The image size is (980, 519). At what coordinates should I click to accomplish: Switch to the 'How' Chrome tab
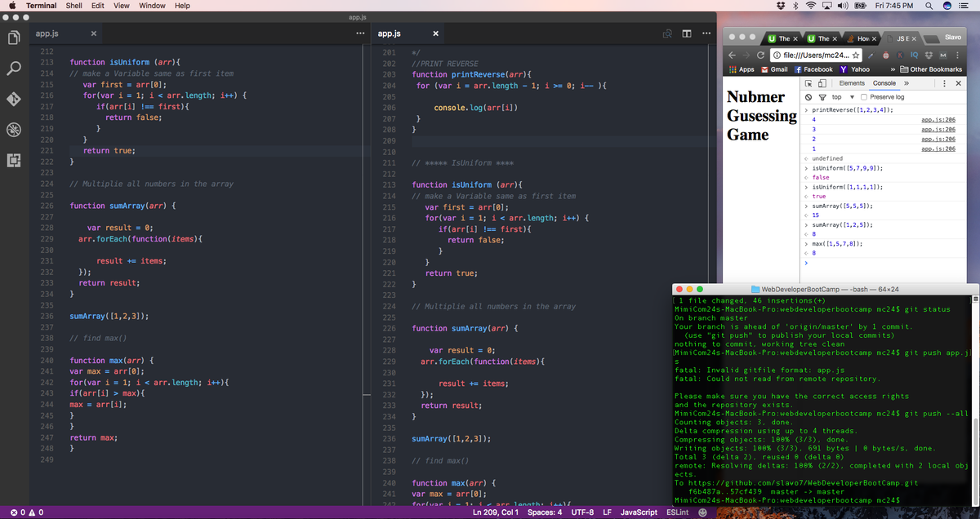pyautogui.click(x=862, y=38)
